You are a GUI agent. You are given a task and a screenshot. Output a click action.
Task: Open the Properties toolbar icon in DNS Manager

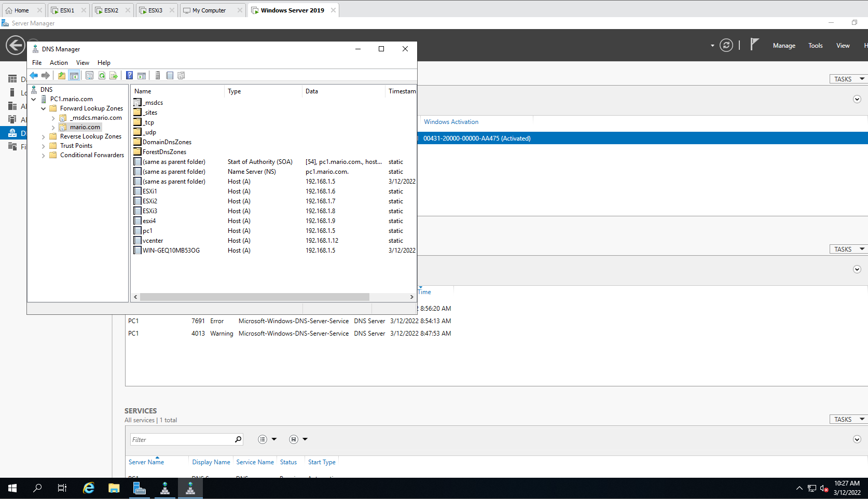click(89, 76)
